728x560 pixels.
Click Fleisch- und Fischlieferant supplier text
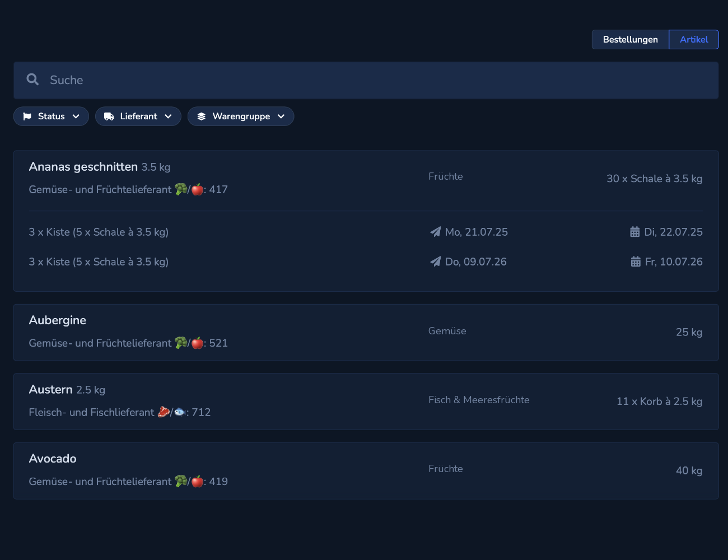(x=120, y=412)
